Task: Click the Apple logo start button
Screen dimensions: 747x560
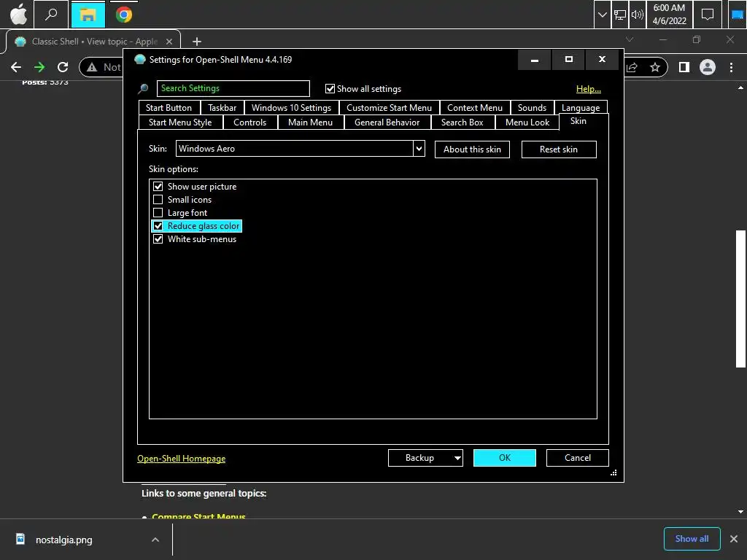Action: 18,15
